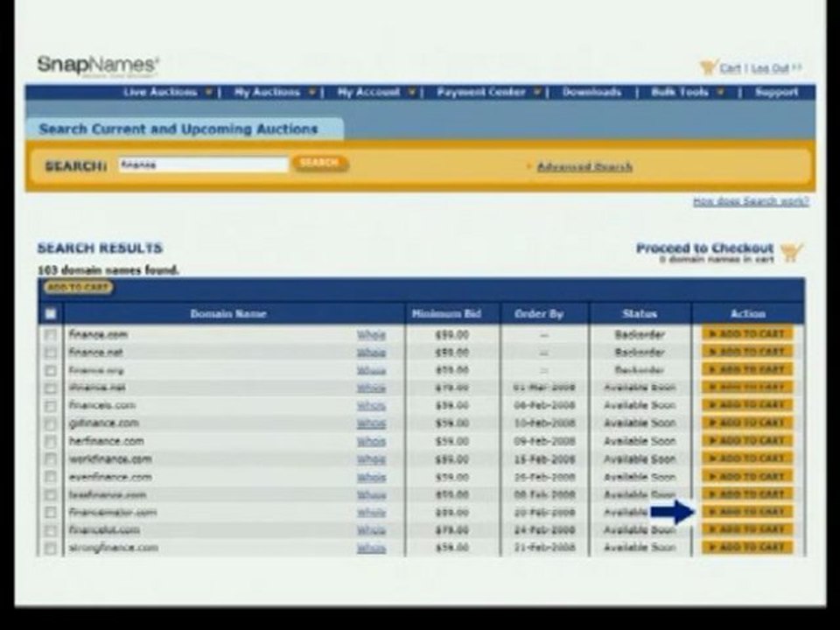Viewport: 840px width, 630px height.
Task: Check the box for herfinance.com
Action: coord(51,441)
